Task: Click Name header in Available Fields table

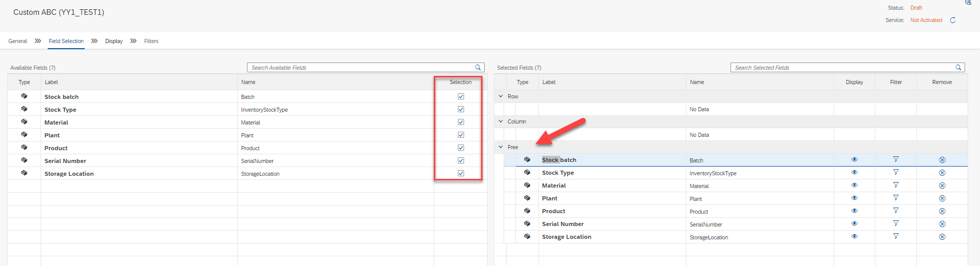Action: click(x=248, y=82)
